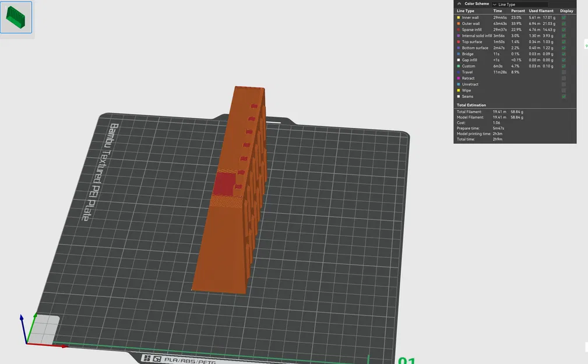Select the green plate thumbnail
Screen dimensions: 588x364
pos(16,17)
